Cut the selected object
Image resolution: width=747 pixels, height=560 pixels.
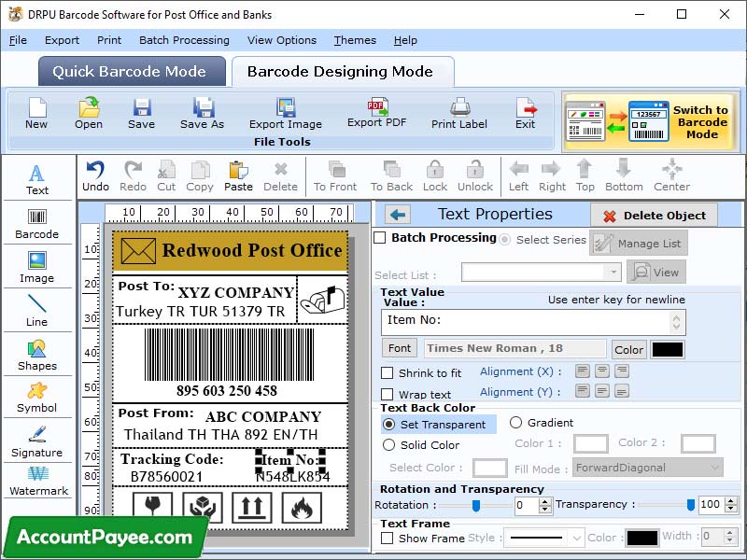click(166, 176)
